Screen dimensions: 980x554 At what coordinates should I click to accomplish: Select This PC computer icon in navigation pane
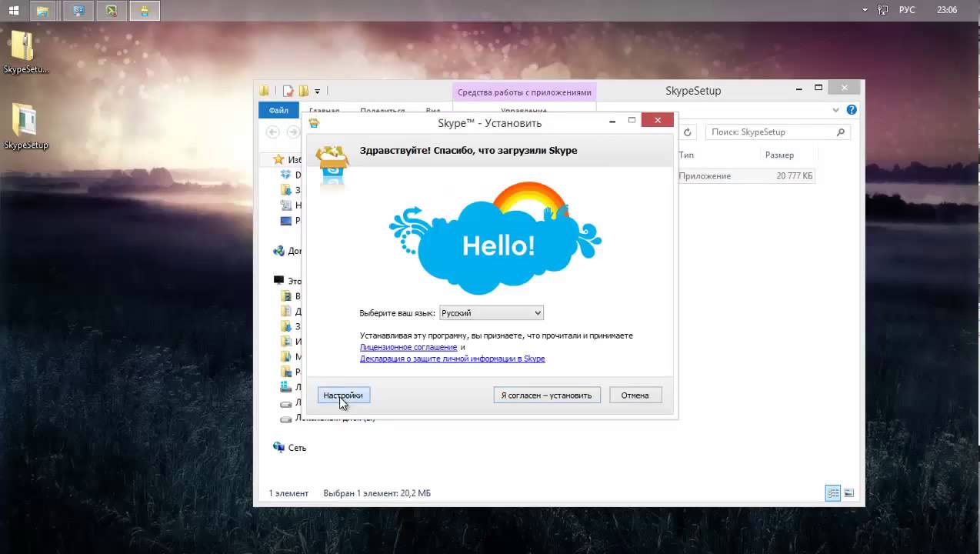click(x=278, y=281)
